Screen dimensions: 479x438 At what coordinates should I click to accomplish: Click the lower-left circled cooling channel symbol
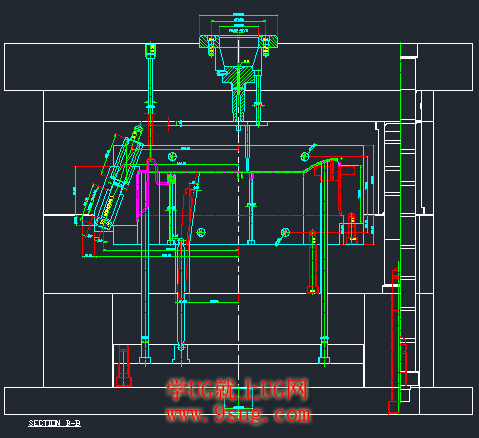tap(201, 232)
